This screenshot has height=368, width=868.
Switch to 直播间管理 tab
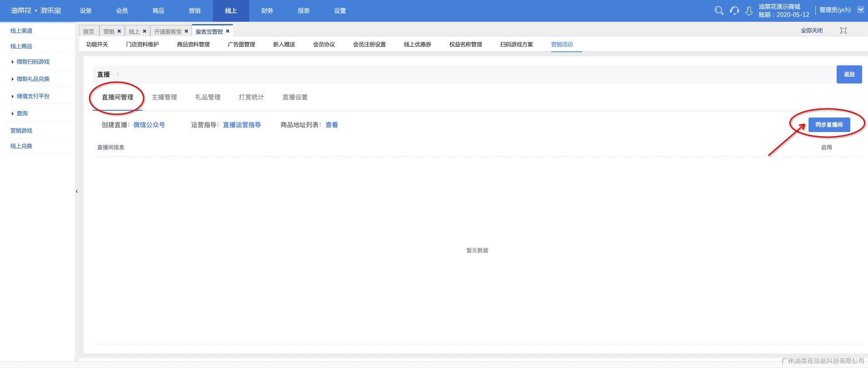[118, 97]
